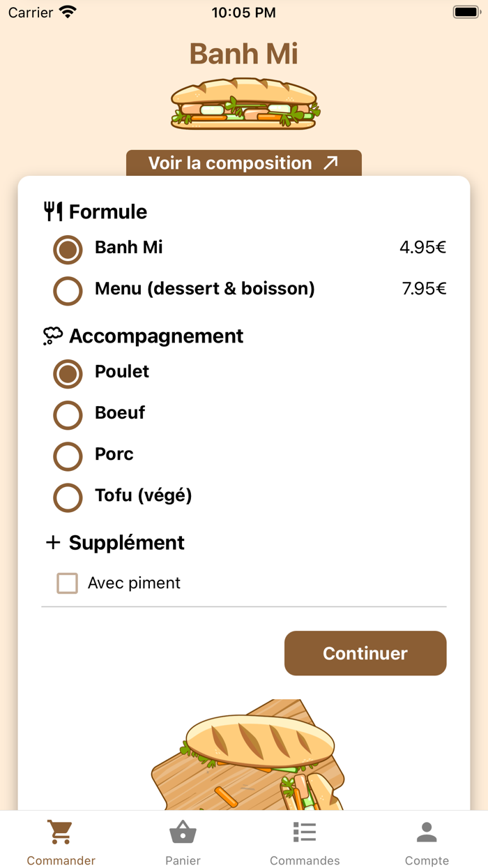The image size is (488, 868).
Task: Tap the arrow icon on Voir la composition
Action: pyautogui.click(x=330, y=163)
